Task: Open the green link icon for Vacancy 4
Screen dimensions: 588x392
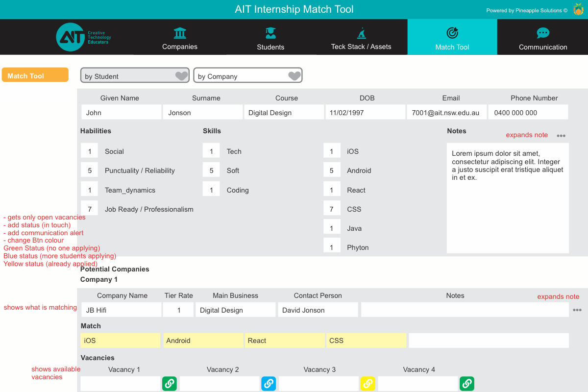Action: [466, 384]
